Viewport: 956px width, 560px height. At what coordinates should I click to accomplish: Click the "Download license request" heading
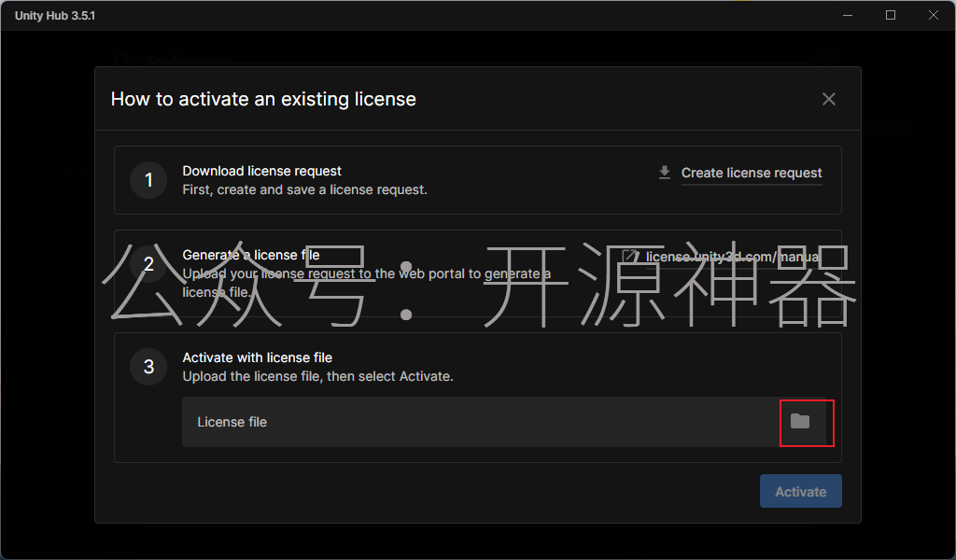pos(261,171)
